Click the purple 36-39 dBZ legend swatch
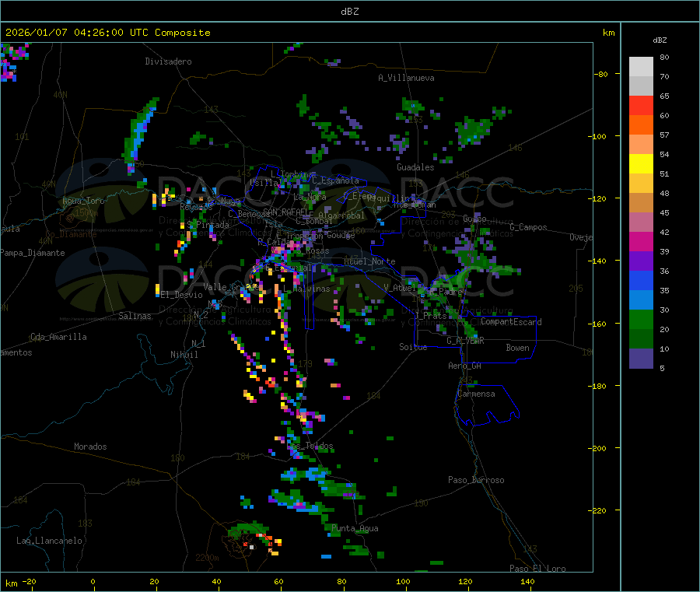The height and width of the screenshot is (592, 700). point(641,261)
